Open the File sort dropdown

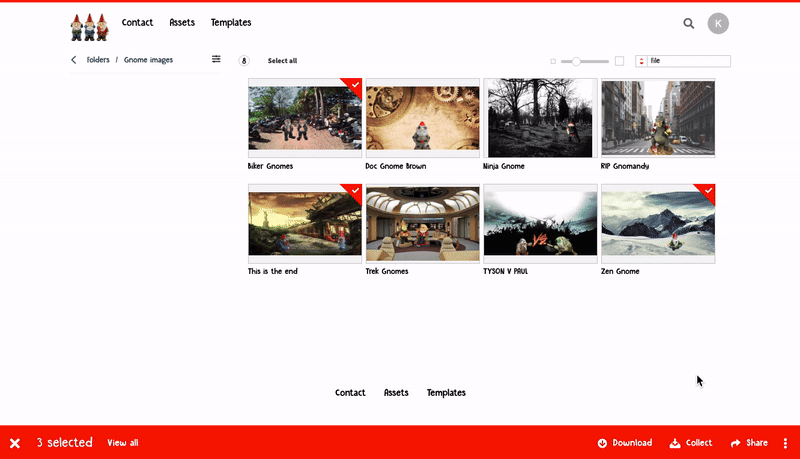(689, 61)
